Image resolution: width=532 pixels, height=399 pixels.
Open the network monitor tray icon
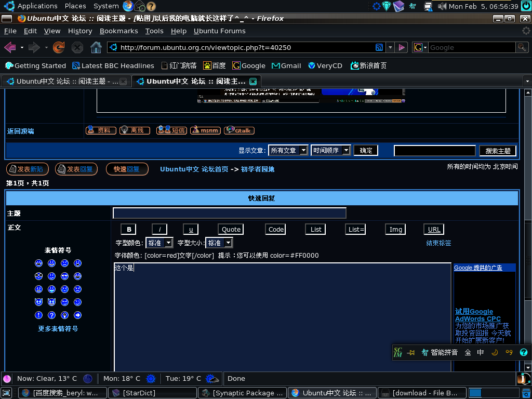click(x=428, y=6)
